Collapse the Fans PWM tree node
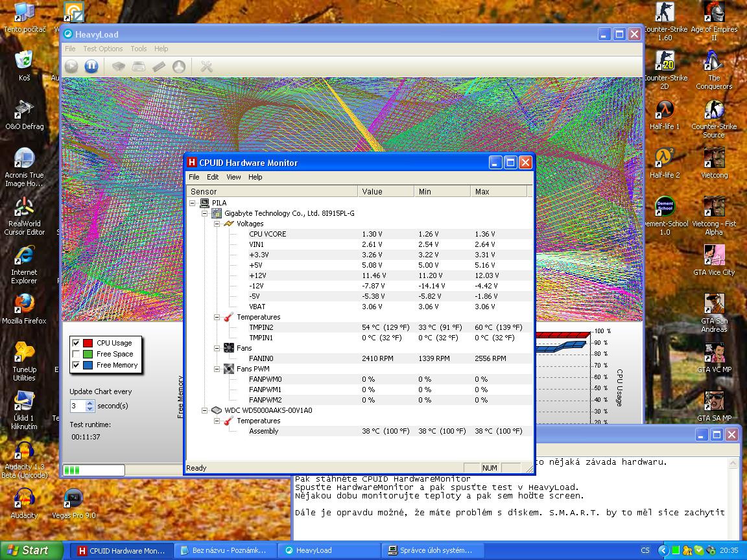Image resolution: width=747 pixels, height=560 pixels. click(217, 369)
